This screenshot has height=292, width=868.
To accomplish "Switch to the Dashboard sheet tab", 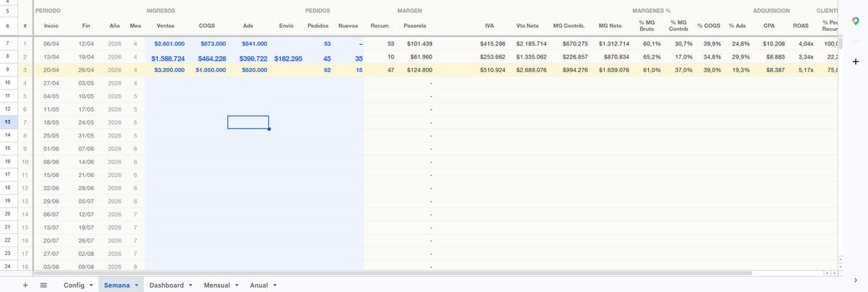I will [166, 285].
